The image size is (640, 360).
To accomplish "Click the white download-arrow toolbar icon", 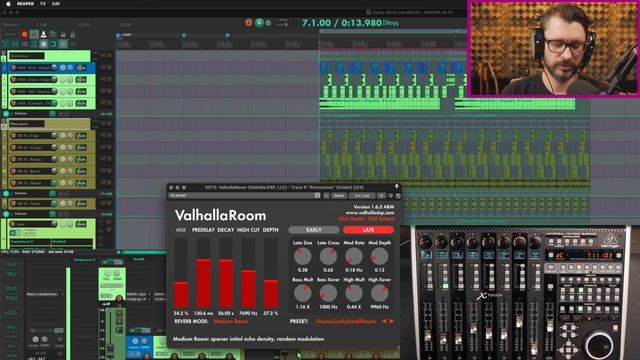I will 43,35.
